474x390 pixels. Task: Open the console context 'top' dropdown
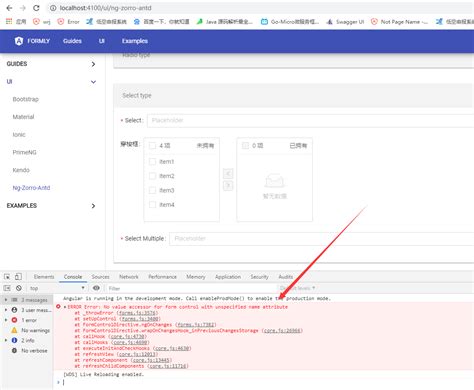(57, 288)
